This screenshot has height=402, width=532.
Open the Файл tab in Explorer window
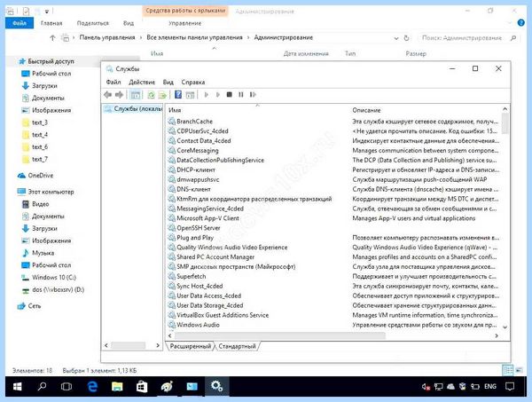[x=20, y=23]
